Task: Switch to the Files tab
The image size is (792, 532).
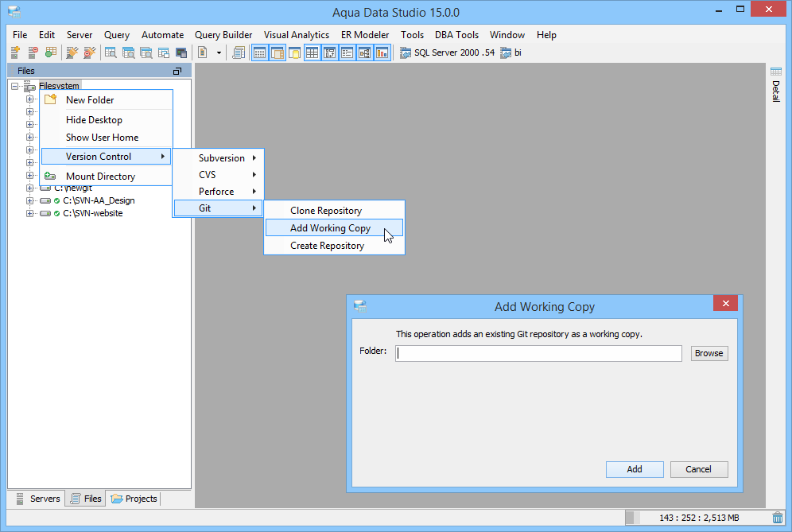Action: pos(86,499)
